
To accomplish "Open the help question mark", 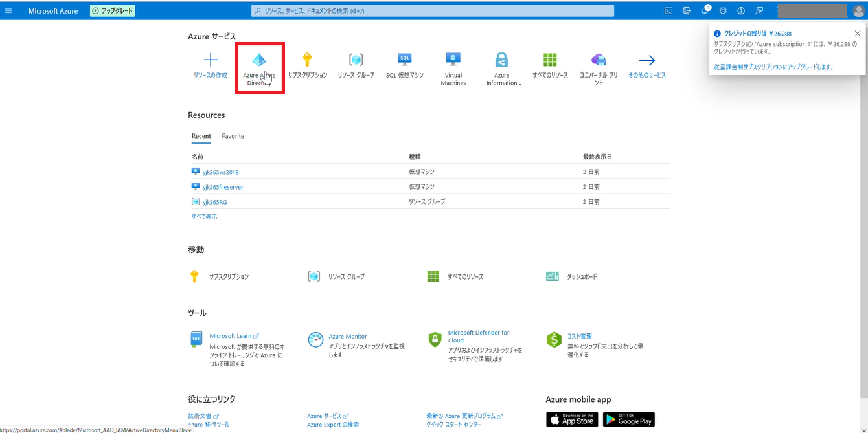I will 741,11.
